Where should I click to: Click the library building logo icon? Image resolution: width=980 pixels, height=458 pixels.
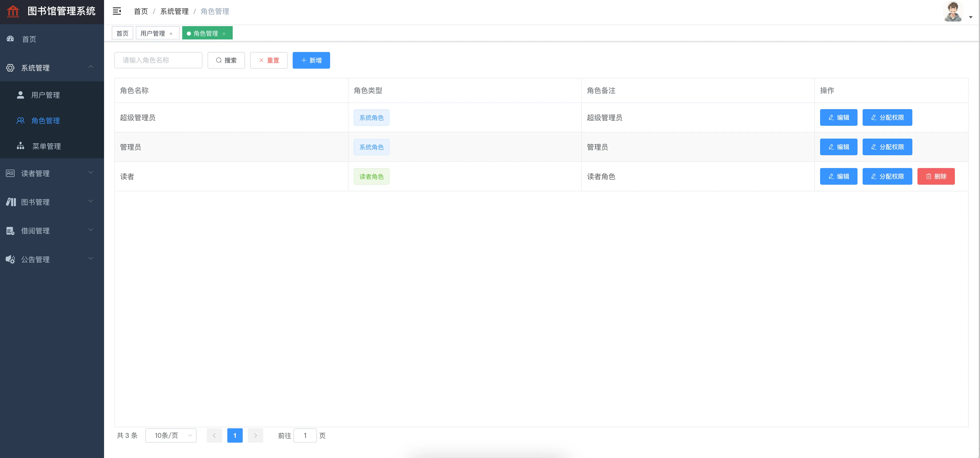pyautogui.click(x=13, y=11)
